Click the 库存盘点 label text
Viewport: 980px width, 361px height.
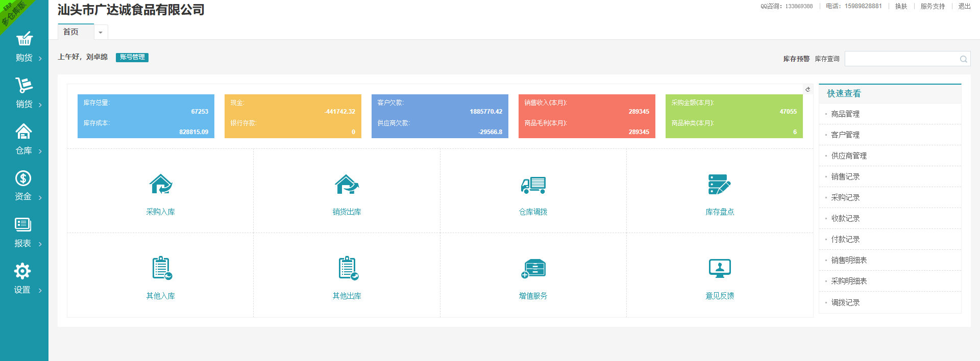pyautogui.click(x=720, y=212)
